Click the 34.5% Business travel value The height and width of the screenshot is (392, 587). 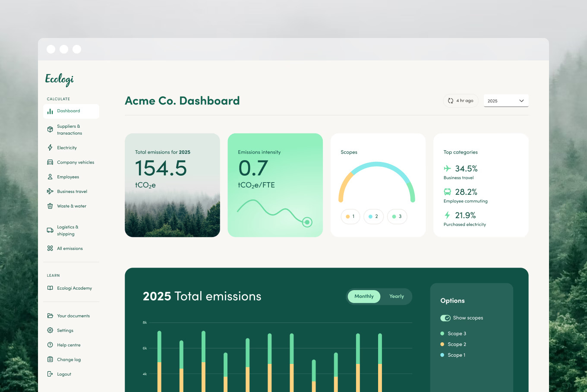[466, 168]
